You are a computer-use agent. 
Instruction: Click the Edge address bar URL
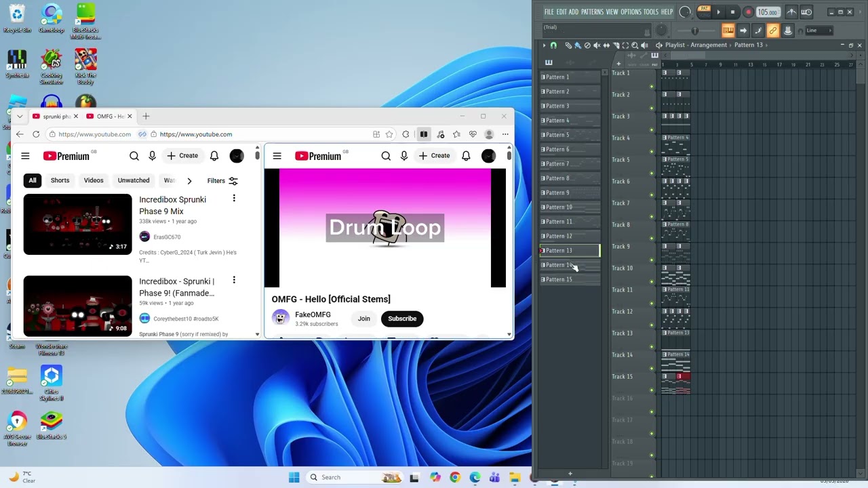(x=196, y=134)
